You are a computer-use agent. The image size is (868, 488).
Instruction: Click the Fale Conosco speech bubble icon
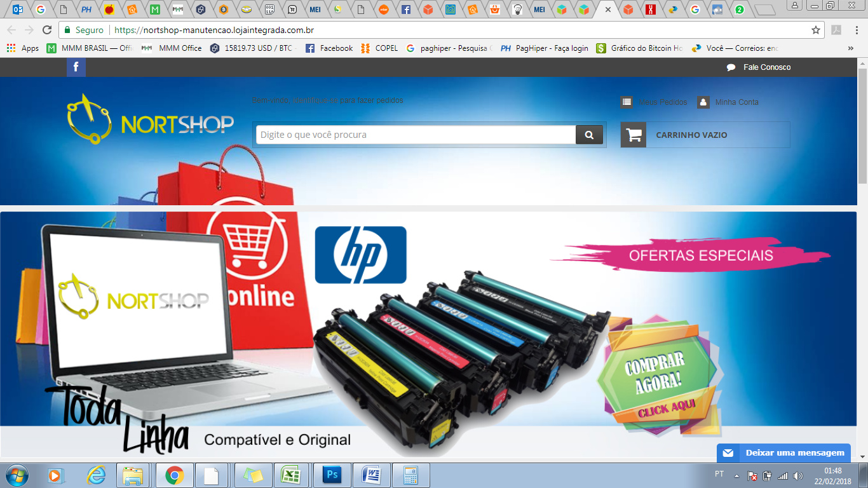pos(731,67)
